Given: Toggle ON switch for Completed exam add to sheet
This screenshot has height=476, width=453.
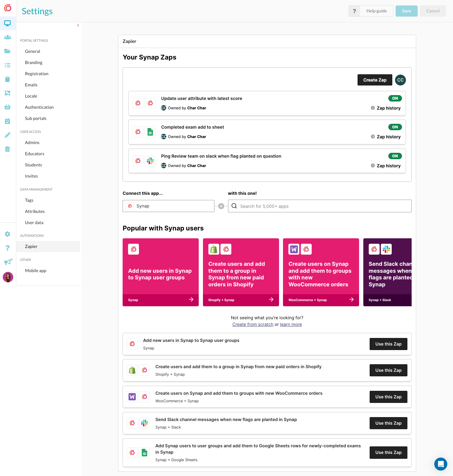Looking at the screenshot, I should click(x=395, y=127).
